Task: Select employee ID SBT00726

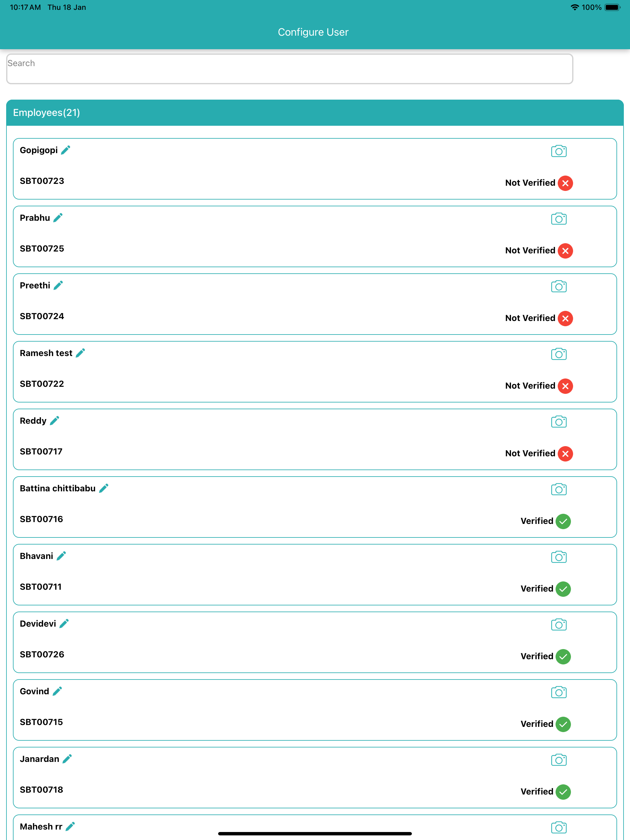Action: pos(42,654)
